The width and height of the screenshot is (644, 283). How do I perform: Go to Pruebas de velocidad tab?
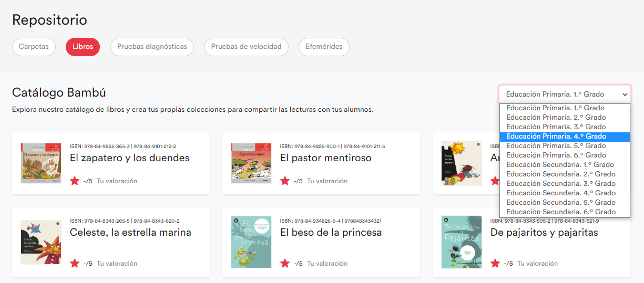point(246,47)
